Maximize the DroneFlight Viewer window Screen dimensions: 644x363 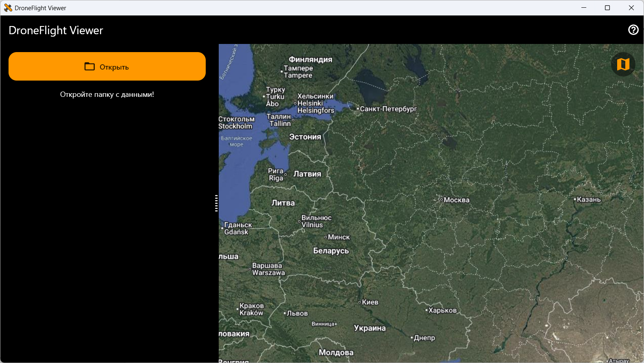pyautogui.click(x=607, y=8)
